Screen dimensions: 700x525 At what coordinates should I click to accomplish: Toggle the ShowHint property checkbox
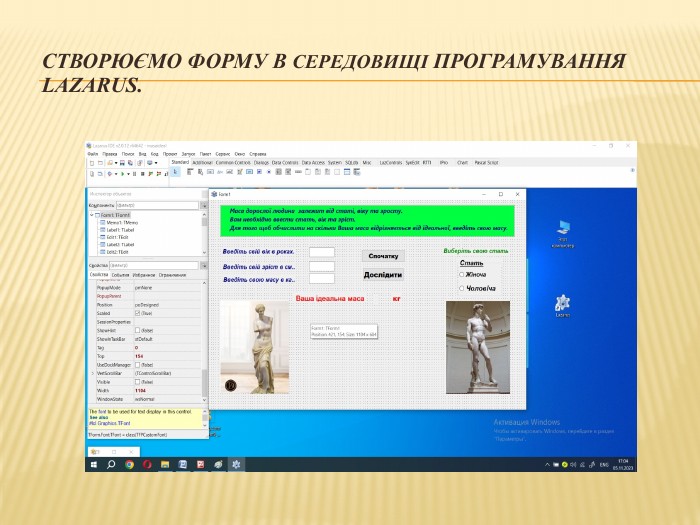click(x=138, y=330)
